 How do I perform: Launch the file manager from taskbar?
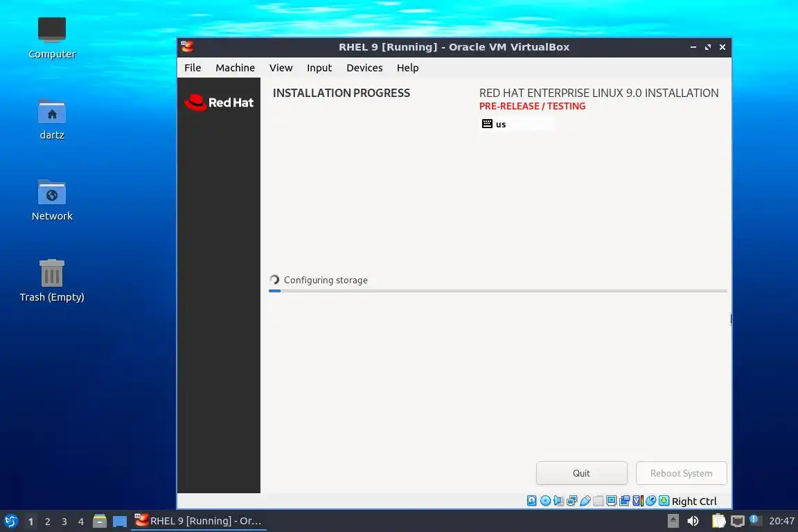[x=100, y=521]
